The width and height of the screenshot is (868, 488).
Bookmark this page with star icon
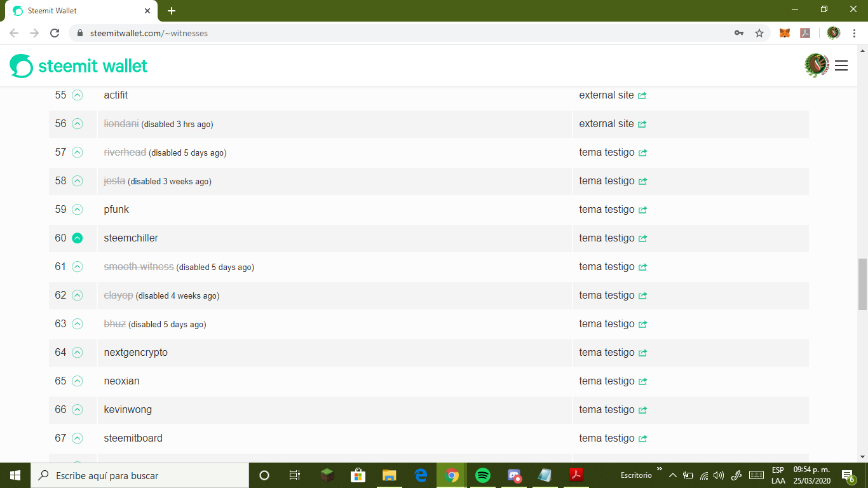tap(759, 33)
